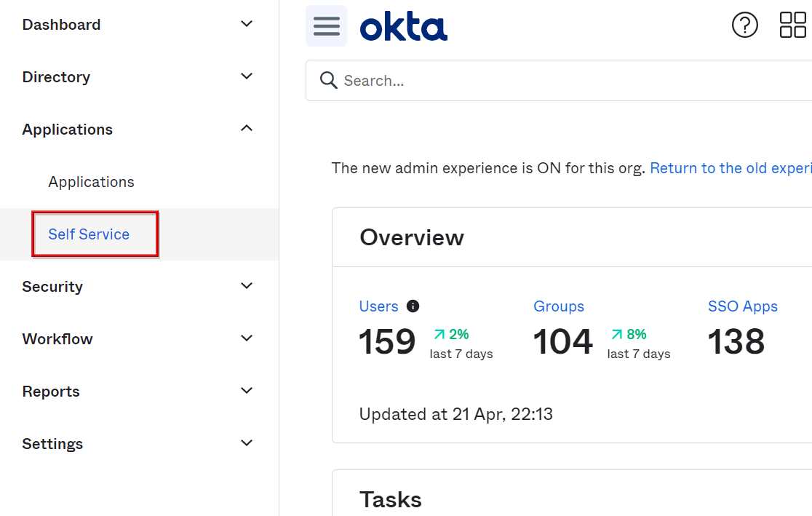The height and width of the screenshot is (516, 812).
Task: Open the Groups link in Overview
Action: click(x=558, y=306)
